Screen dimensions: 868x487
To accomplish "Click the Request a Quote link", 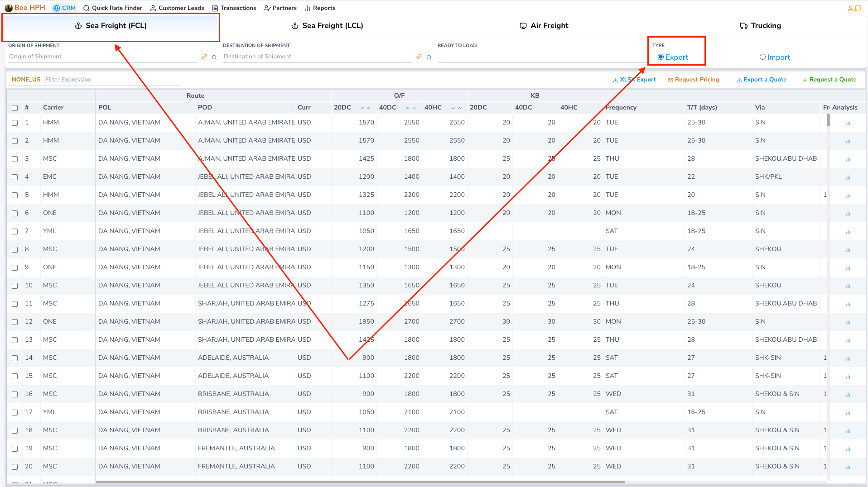I will click(829, 80).
